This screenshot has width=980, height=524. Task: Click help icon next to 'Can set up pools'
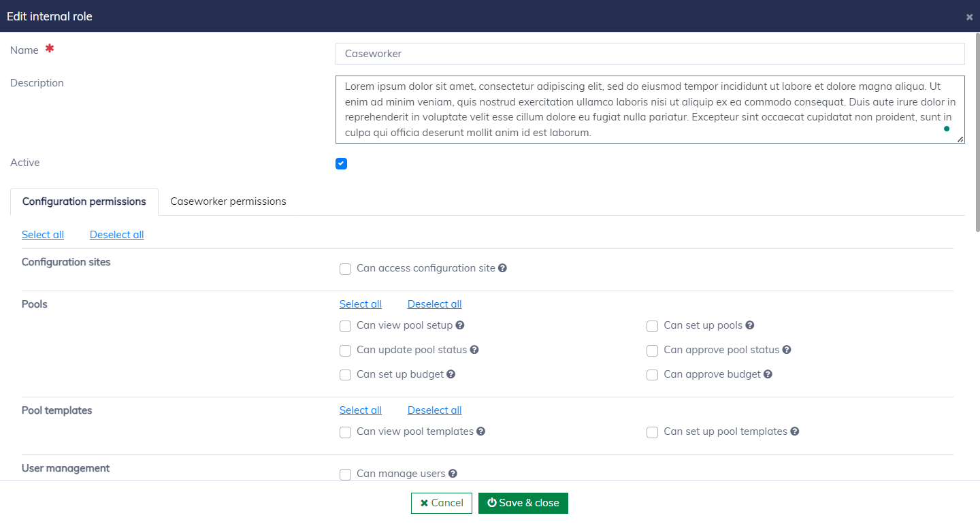coord(750,325)
